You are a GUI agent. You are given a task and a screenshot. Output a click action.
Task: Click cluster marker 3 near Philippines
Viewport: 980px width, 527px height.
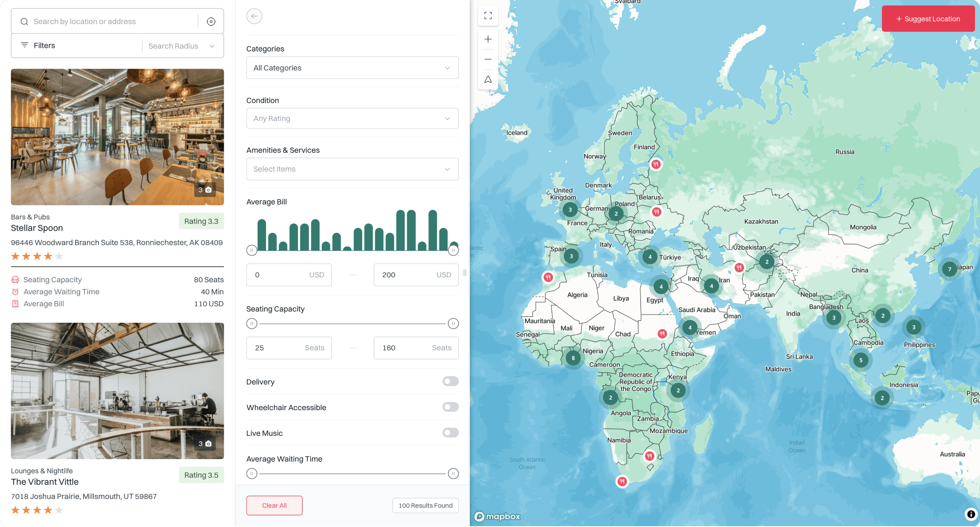pyautogui.click(x=914, y=327)
